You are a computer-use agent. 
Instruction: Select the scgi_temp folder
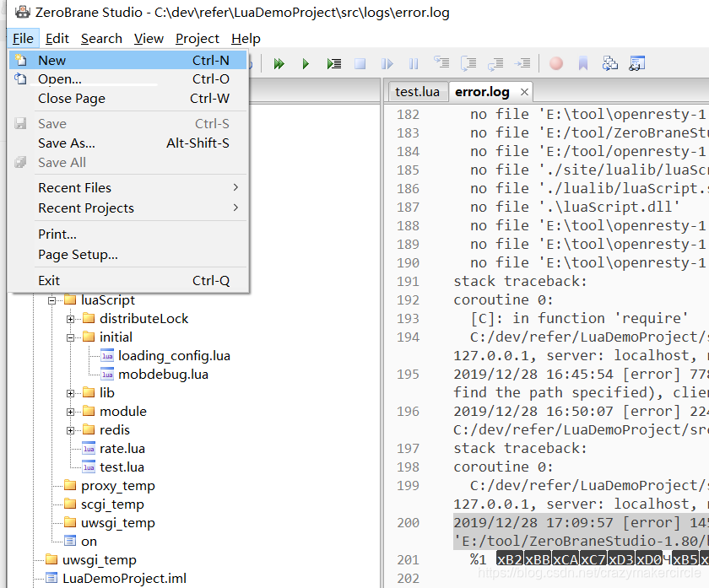click(112, 504)
